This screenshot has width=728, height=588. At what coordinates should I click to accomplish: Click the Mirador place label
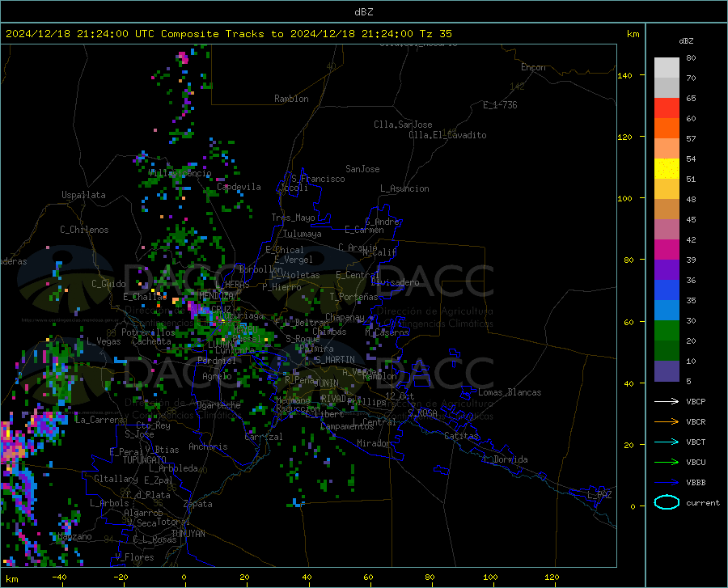pyautogui.click(x=374, y=443)
